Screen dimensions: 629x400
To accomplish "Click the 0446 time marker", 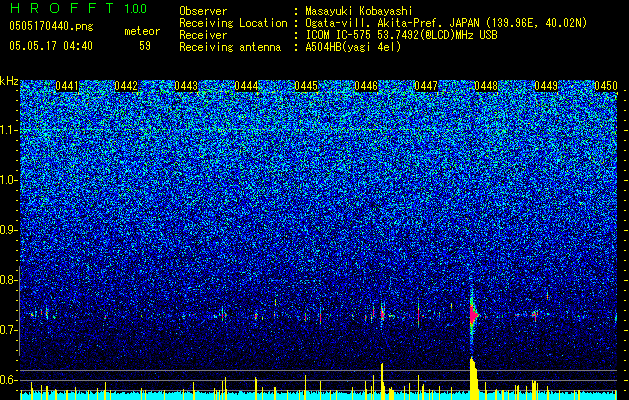I will pos(366,86).
